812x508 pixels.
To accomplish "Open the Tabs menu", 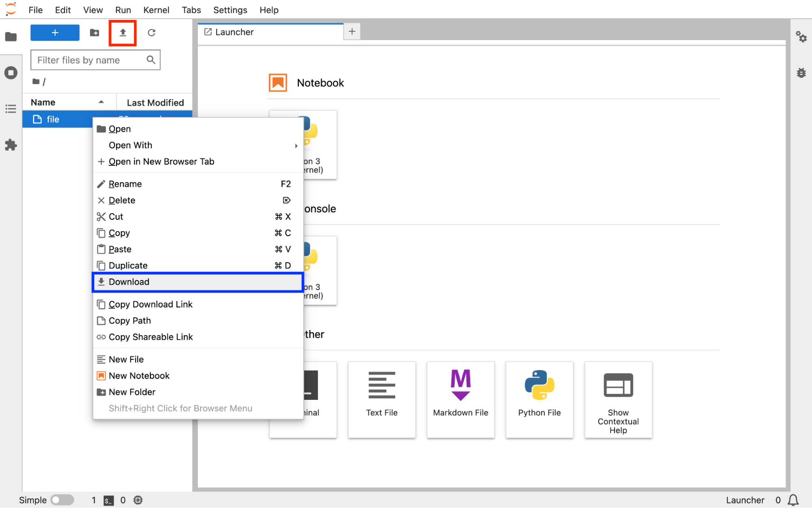I will point(191,10).
